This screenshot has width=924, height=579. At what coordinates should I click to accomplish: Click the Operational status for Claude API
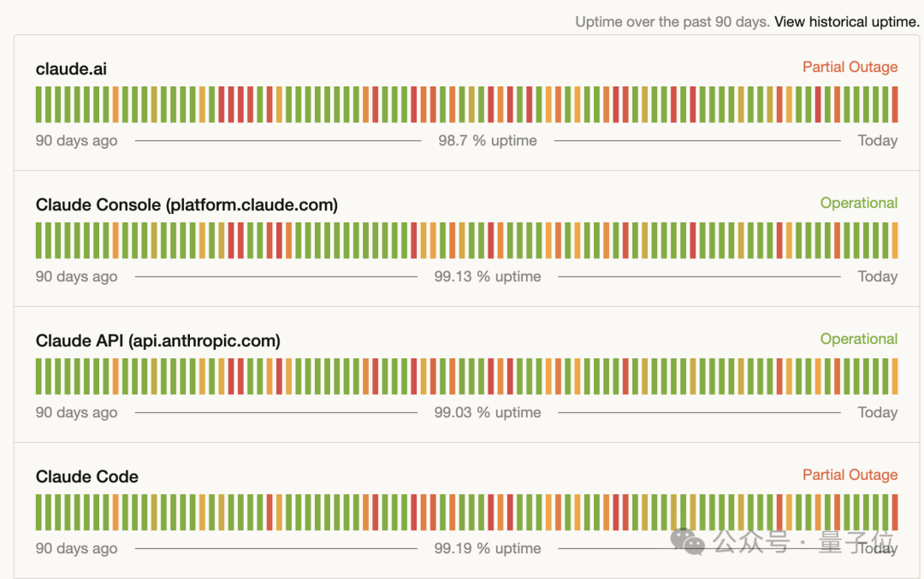(x=859, y=340)
